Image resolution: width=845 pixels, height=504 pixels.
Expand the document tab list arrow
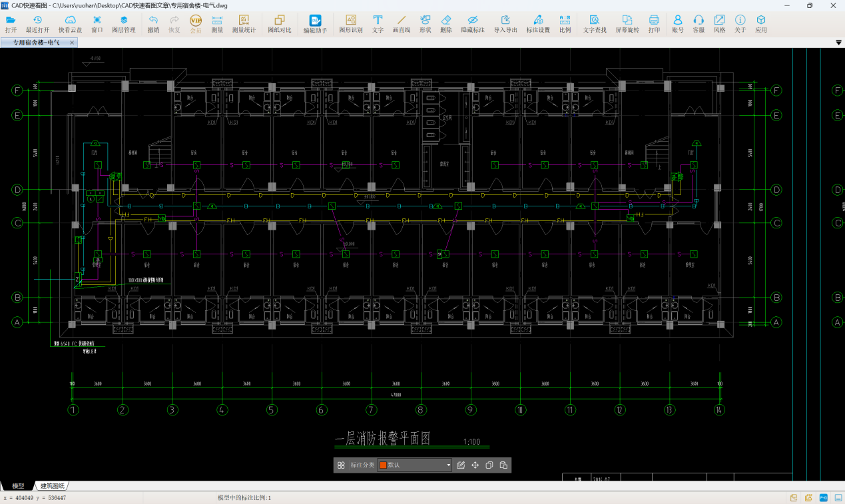(x=838, y=43)
